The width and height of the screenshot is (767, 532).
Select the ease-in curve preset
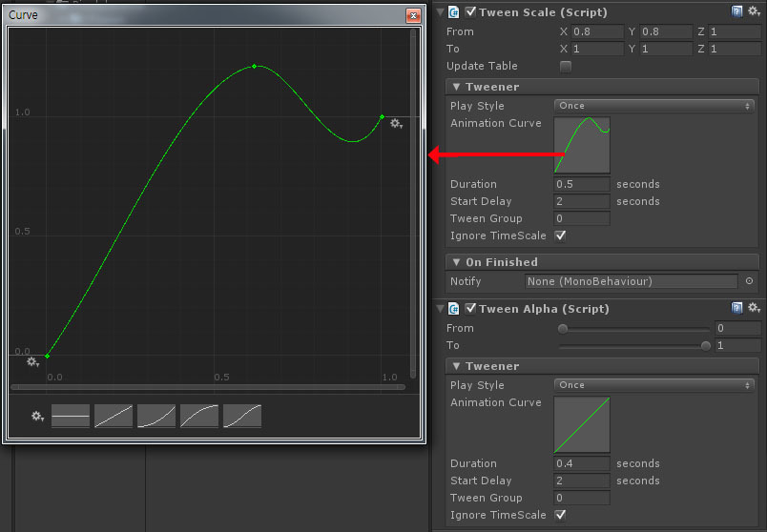click(156, 416)
